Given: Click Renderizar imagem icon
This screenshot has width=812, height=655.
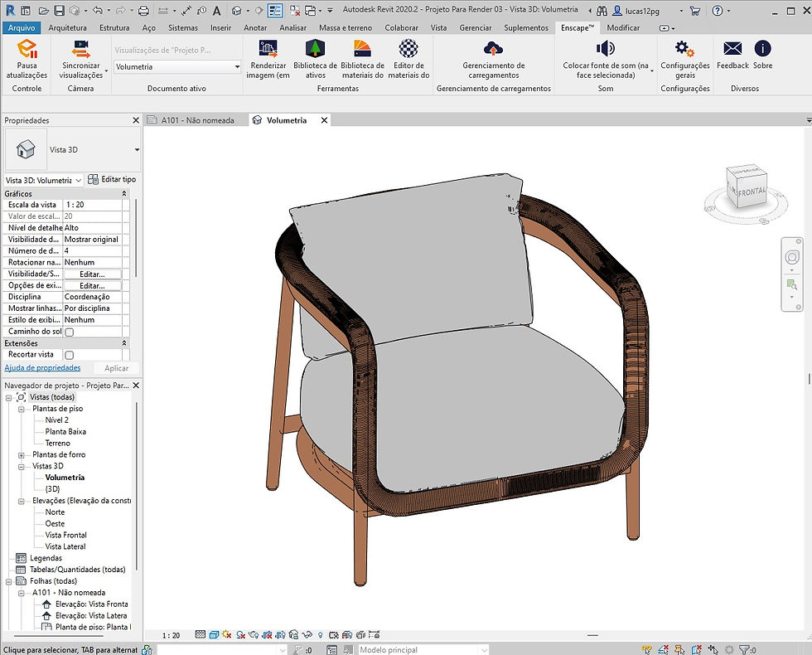Looking at the screenshot, I should 268,49.
